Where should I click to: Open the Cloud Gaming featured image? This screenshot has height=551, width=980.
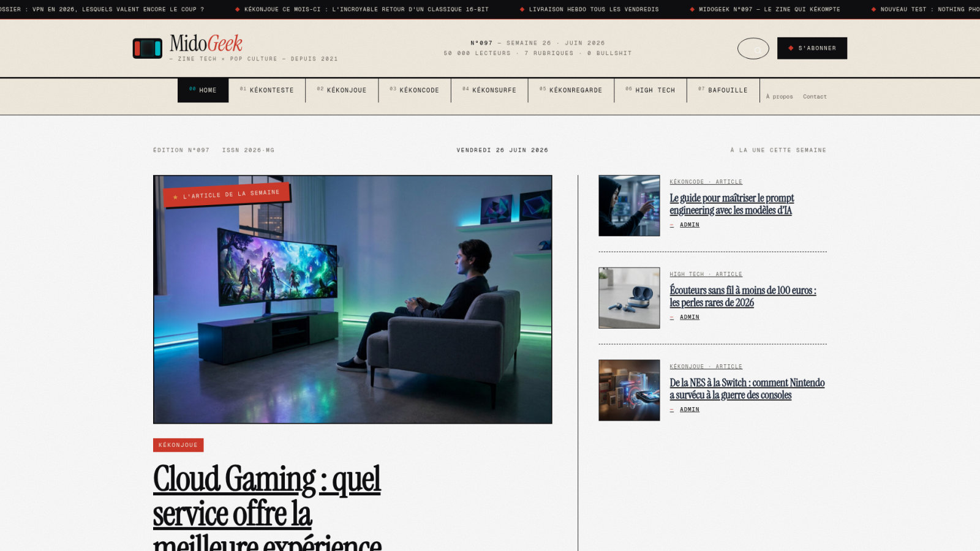pyautogui.click(x=353, y=299)
